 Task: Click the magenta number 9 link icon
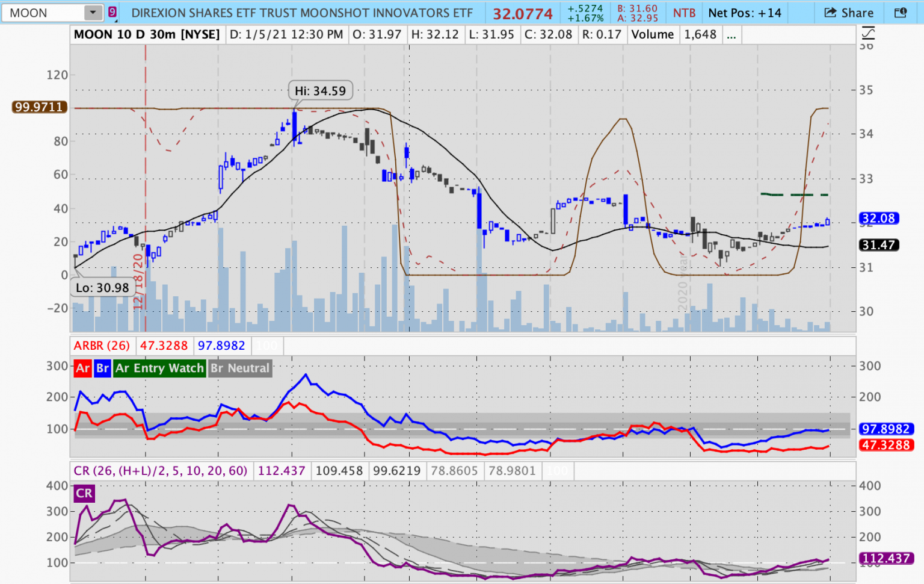112,12
